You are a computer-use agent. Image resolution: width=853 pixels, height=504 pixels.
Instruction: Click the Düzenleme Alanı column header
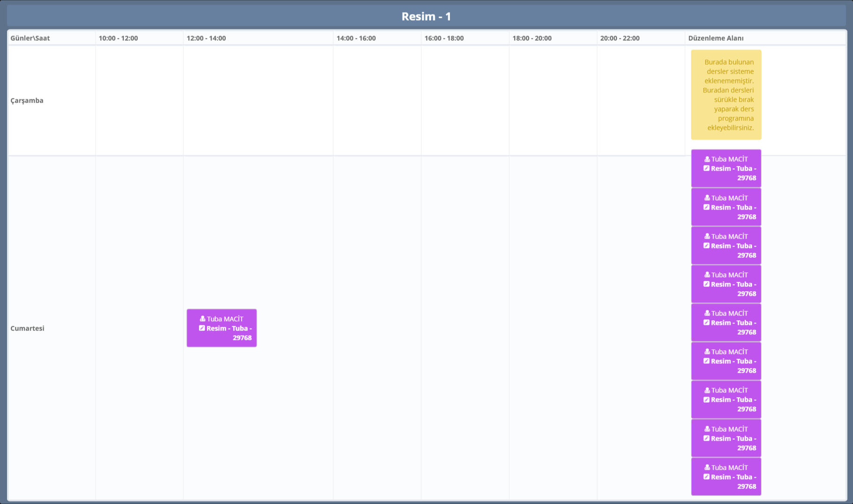tap(716, 38)
